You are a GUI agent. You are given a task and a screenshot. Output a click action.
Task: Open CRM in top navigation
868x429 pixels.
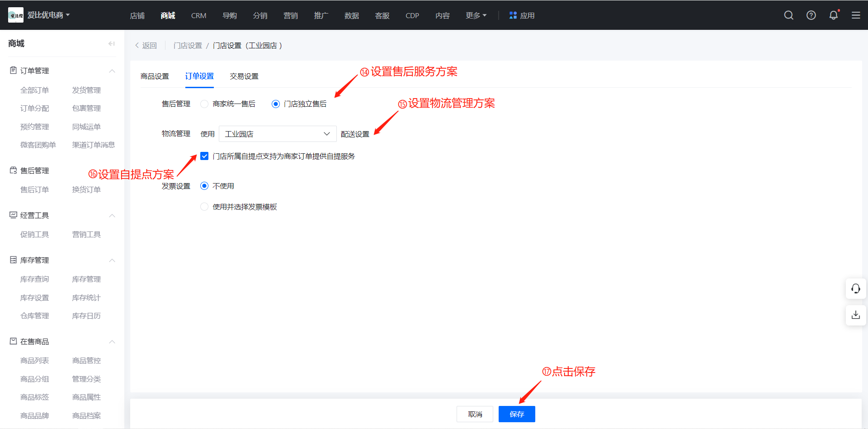pyautogui.click(x=198, y=15)
